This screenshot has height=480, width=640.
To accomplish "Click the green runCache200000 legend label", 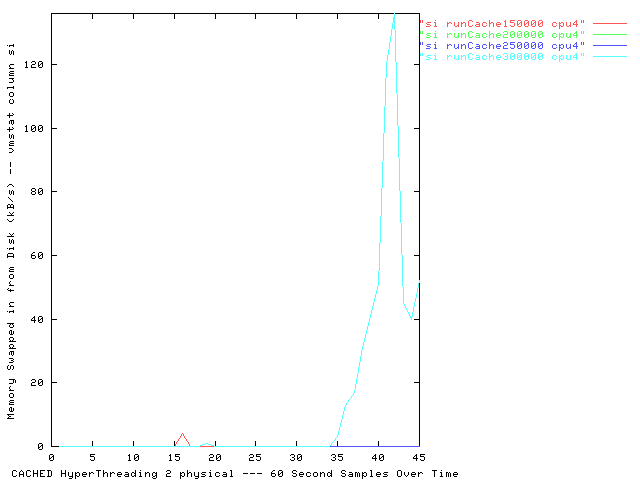I will (502, 35).
